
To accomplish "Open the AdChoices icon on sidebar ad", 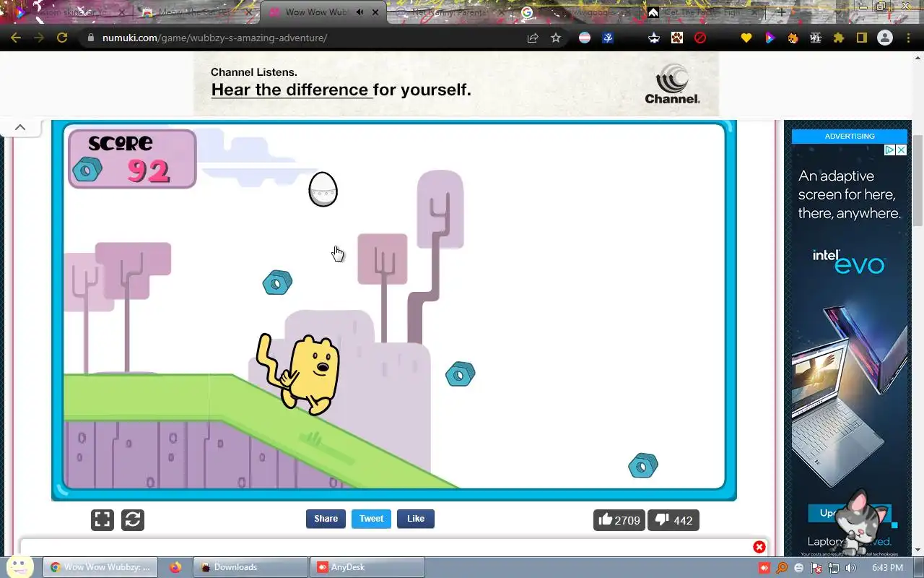I will (890, 150).
